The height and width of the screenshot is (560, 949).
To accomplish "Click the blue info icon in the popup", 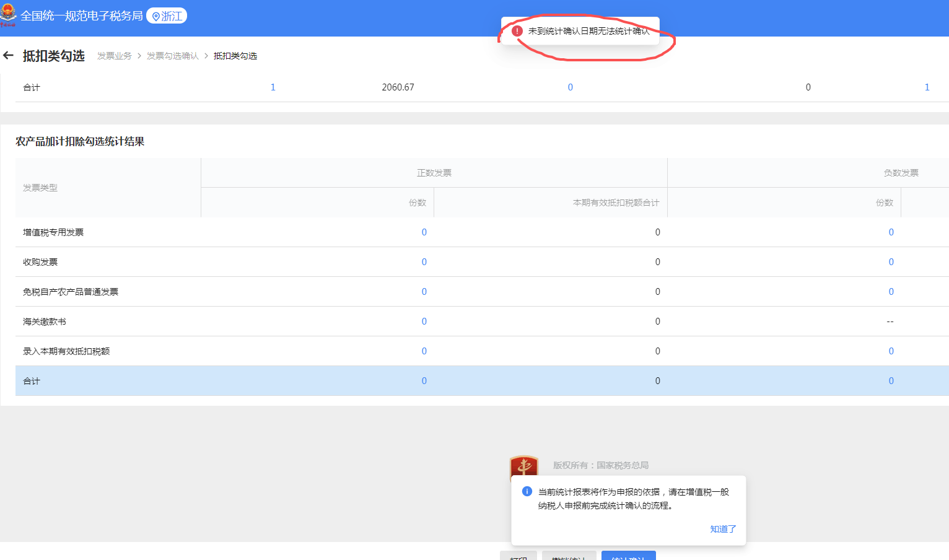I will tap(527, 491).
